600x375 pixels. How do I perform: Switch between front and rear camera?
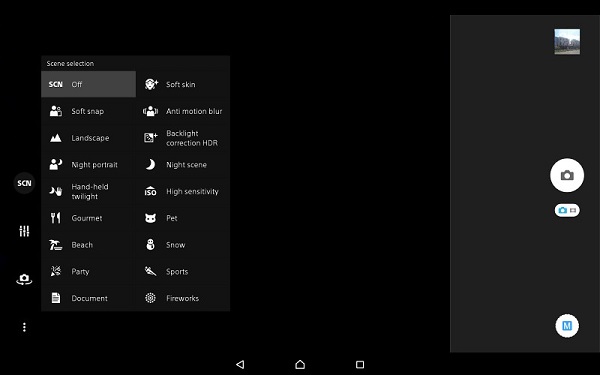pos(24,279)
